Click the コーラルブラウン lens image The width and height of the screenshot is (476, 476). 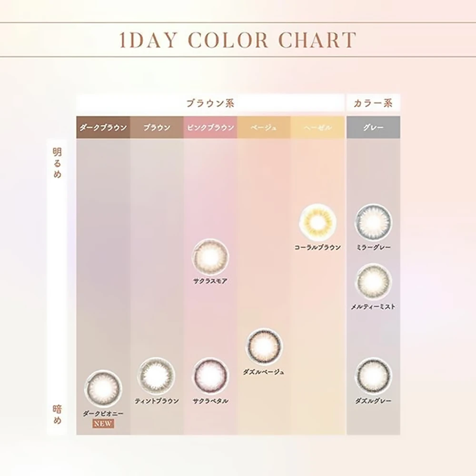[317, 222]
